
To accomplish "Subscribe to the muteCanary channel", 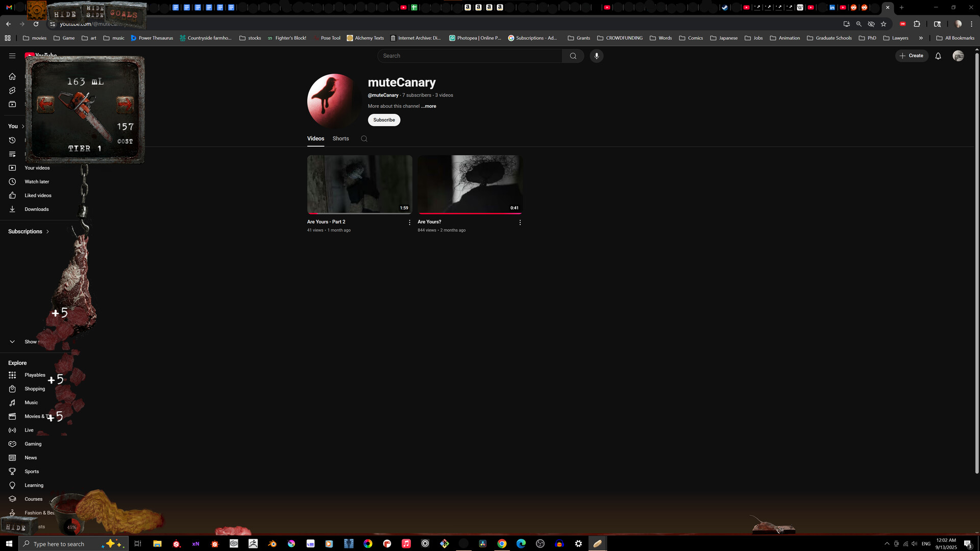I will [x=384, y=120].
